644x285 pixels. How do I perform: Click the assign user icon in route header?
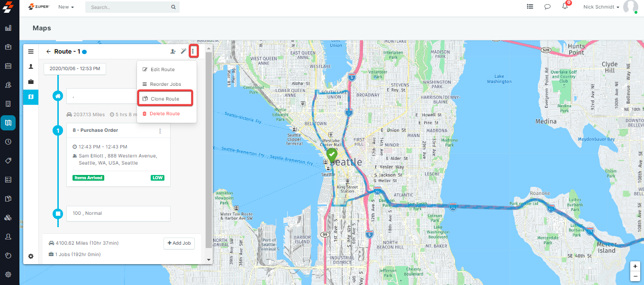point(173,51)
